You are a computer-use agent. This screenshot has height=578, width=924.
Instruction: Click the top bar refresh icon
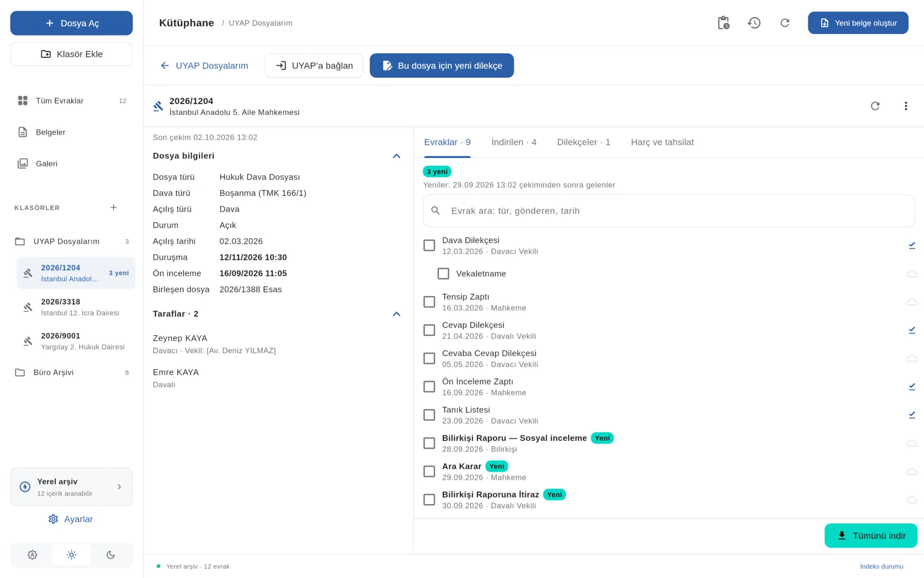click(x=785, y=23)
